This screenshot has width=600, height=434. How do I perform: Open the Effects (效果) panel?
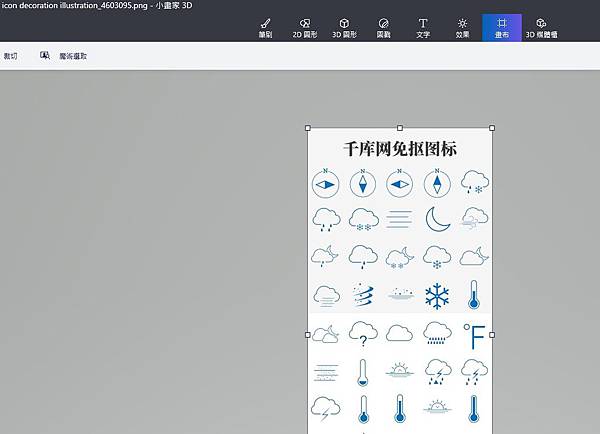coord(462,28)
